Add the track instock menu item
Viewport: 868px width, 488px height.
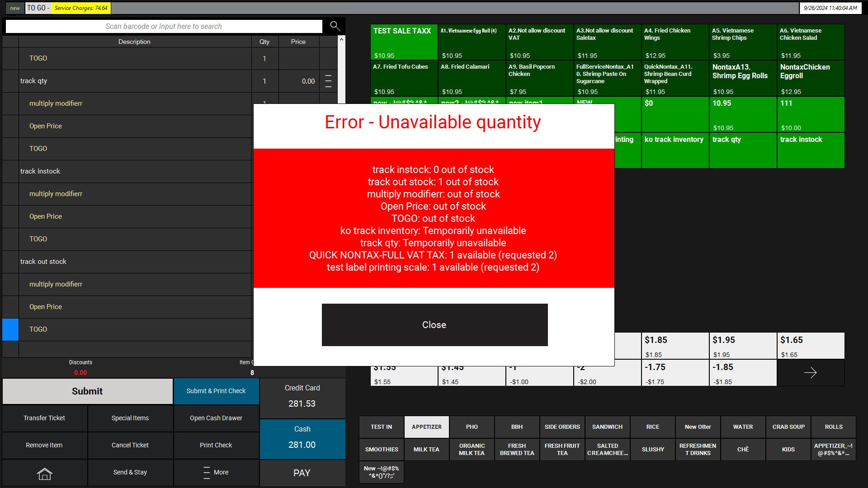(810, 150)
